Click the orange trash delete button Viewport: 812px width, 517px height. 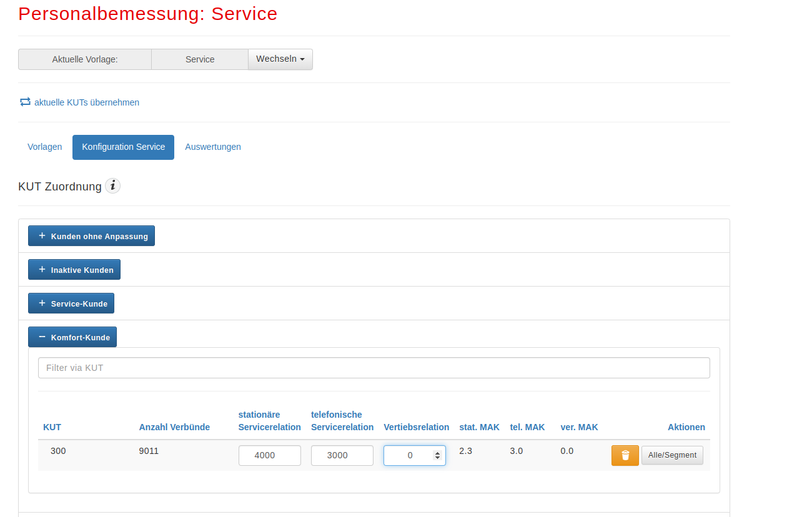coord(625,455)
